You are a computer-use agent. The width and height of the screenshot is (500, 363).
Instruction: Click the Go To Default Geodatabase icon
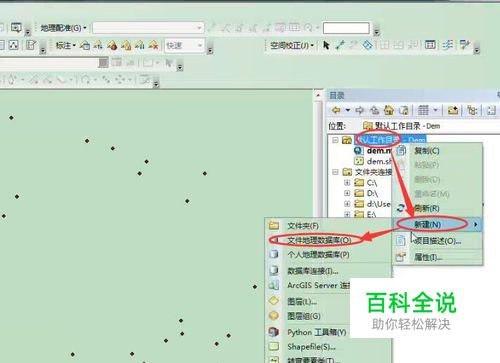point(404,110)
